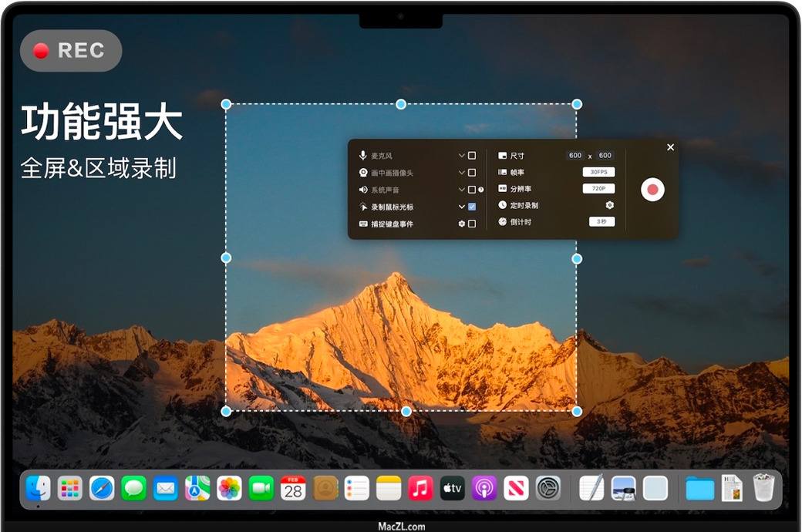802x532 pixels.
Task: Open the 3秒 countdown selector
Action: point(601,221)
